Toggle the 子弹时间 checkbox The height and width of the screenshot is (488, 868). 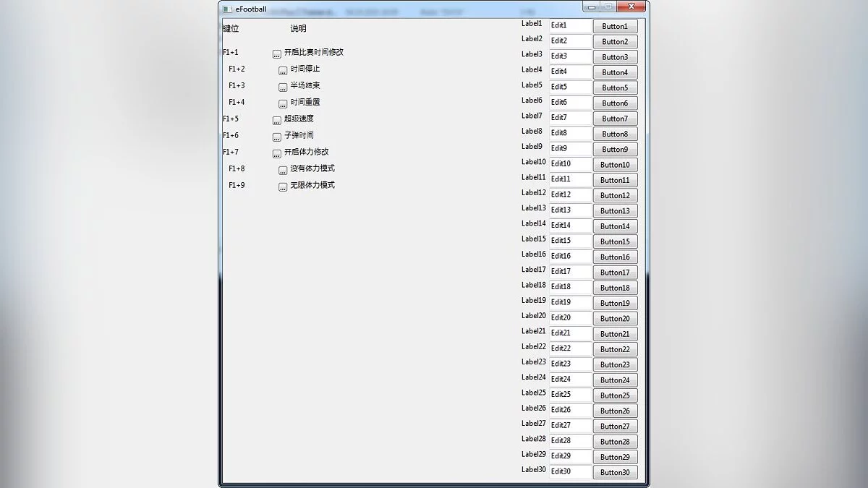click(x=277, y=137)
